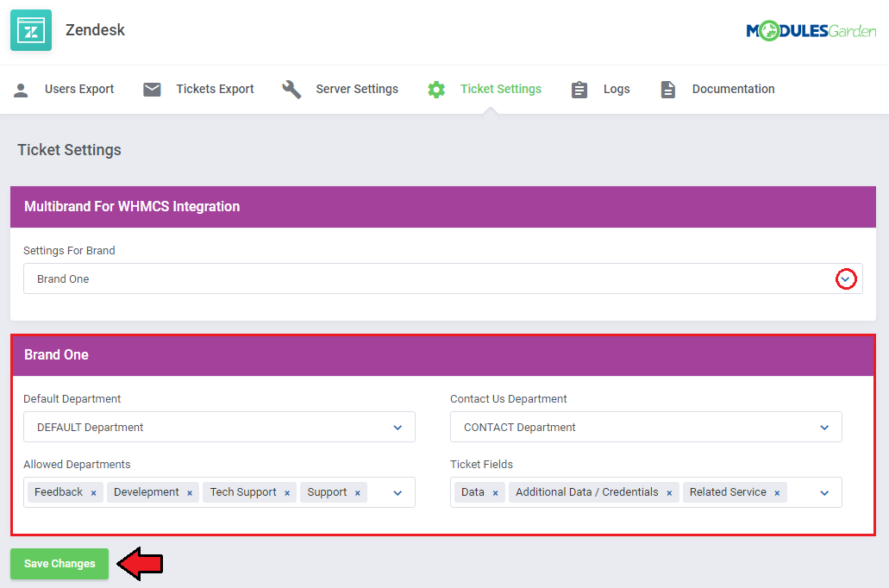
Task: Open the Brand One selection field
Action: (443, 278)
